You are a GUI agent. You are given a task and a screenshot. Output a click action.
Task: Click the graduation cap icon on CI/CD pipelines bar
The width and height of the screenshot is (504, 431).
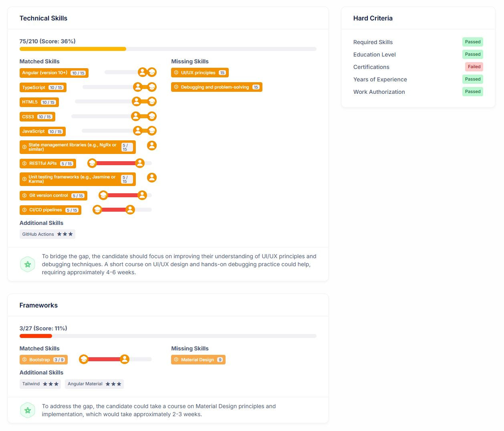tap(97, 210)
